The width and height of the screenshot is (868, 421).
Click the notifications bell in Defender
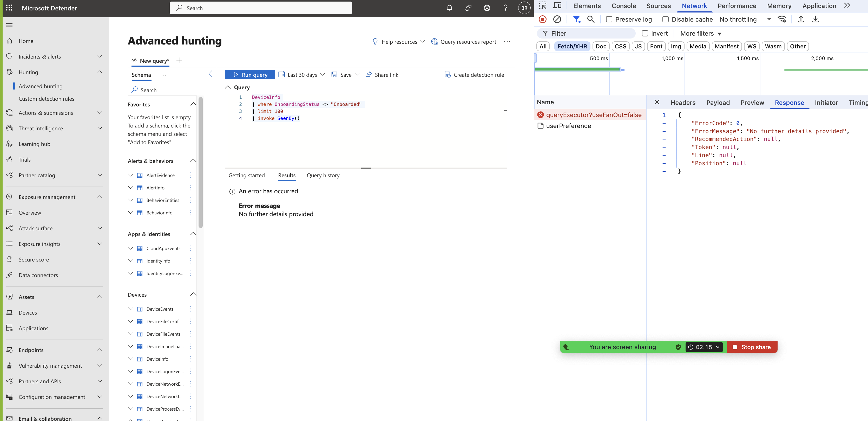449,8
